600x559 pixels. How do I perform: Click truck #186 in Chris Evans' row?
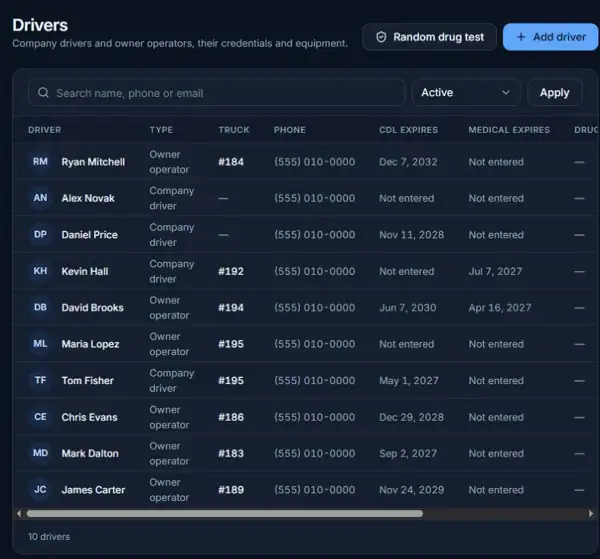point(231,417)
